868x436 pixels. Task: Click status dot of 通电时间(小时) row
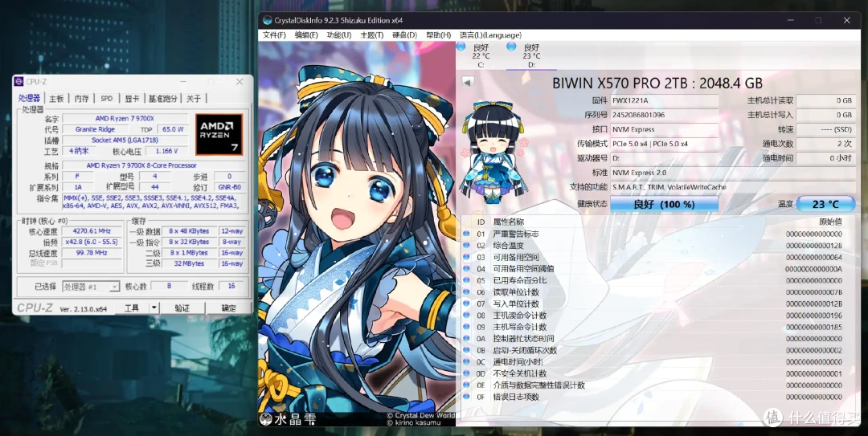pyautogui.click(x=467, y=362)
